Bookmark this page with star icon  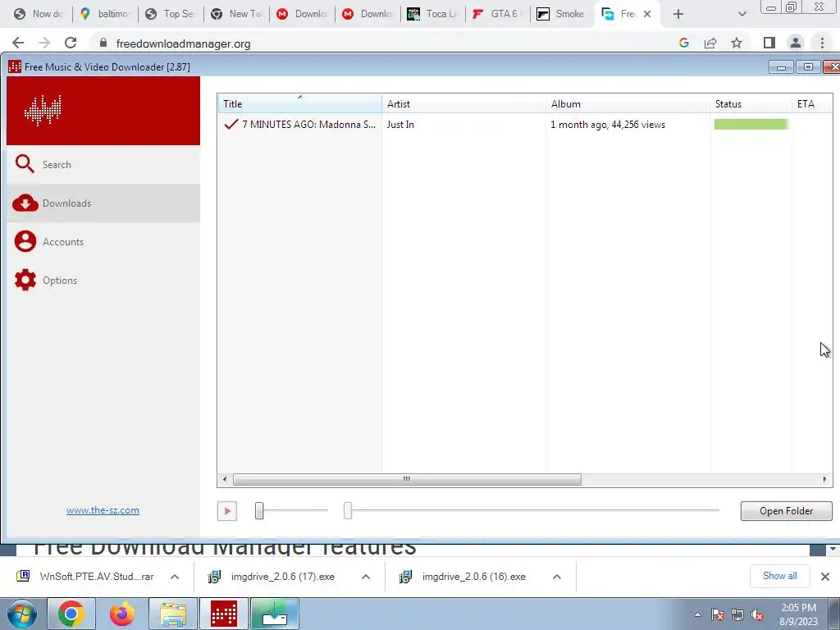coord(737,43)
